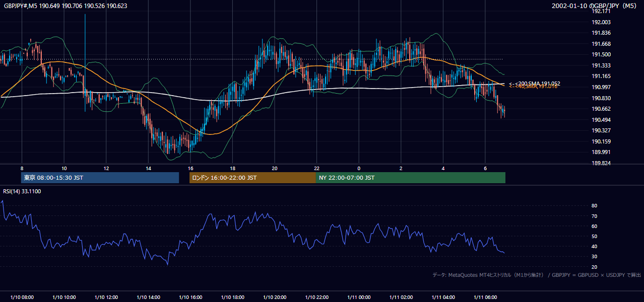Click bottom time label 1/10 14:00
The height and width of the screenshot is (302, 644).
coord(148,297)
